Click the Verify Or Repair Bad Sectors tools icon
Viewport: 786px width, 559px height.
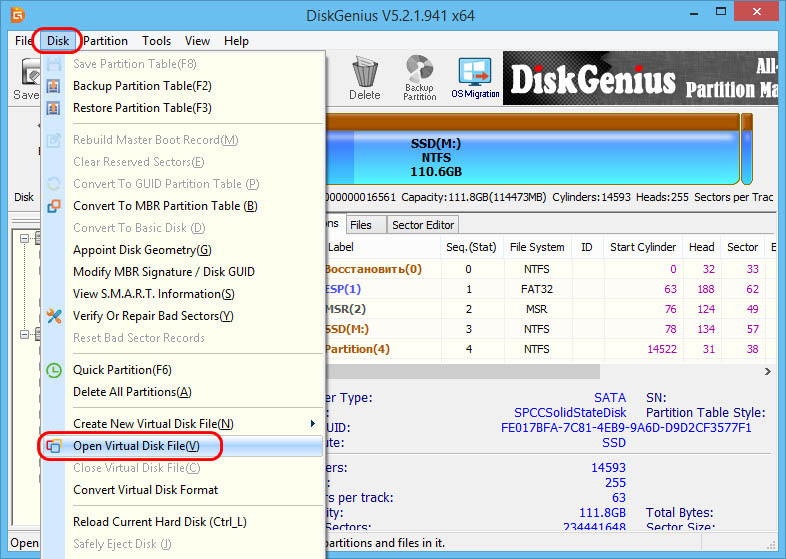tap(54, 316)
